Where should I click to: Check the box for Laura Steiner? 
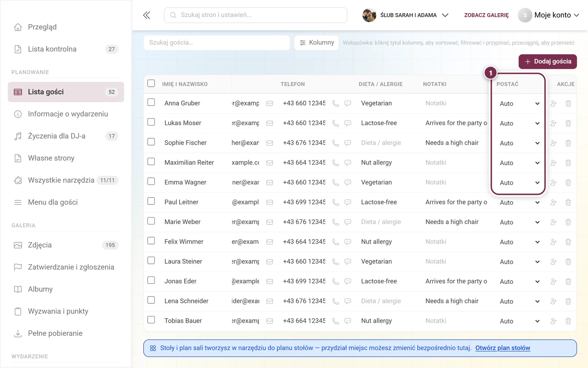tap(151, 260)
